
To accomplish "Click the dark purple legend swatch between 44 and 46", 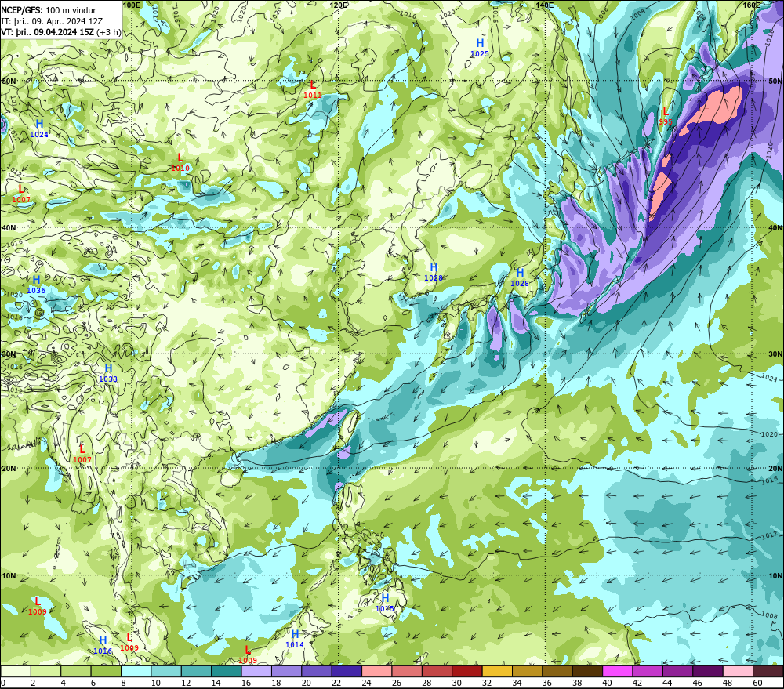I will tap(677, 671).
